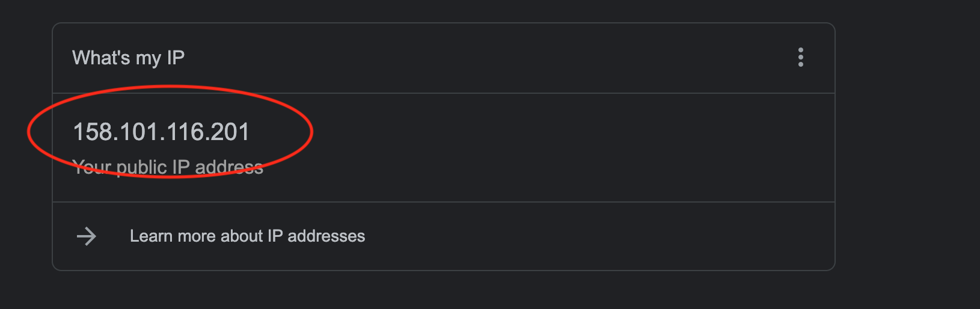980x309 pixels.
Task: Open the three-dot more options menu
Action: (x=800, y=57)
